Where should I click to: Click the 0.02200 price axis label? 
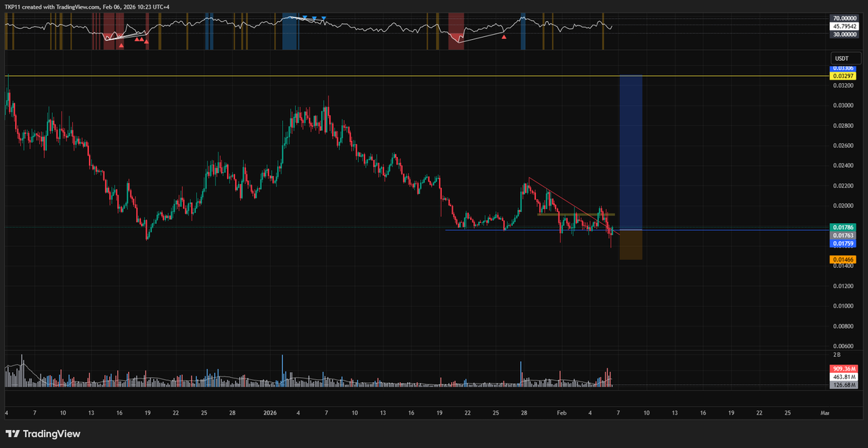[843, 186]
